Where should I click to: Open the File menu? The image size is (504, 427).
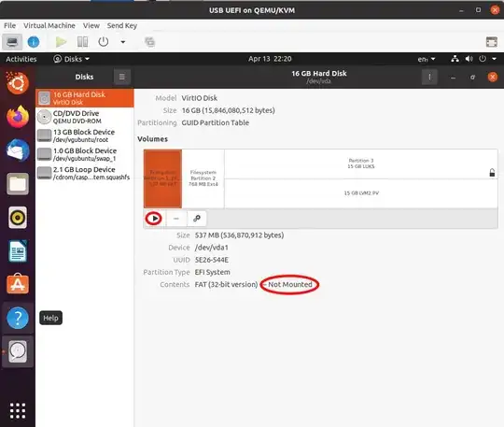click(9, 25)
